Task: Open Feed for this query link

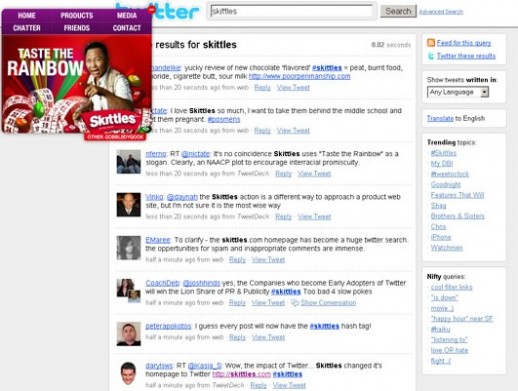Action: [464, 43]
